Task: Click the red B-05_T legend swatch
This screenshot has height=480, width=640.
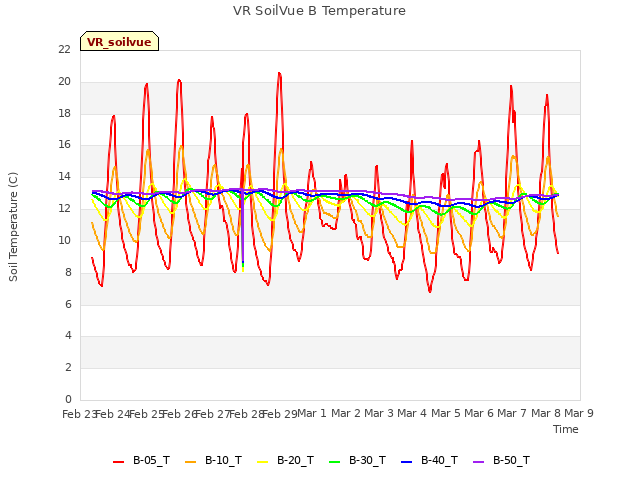Action: coord(118,462)
